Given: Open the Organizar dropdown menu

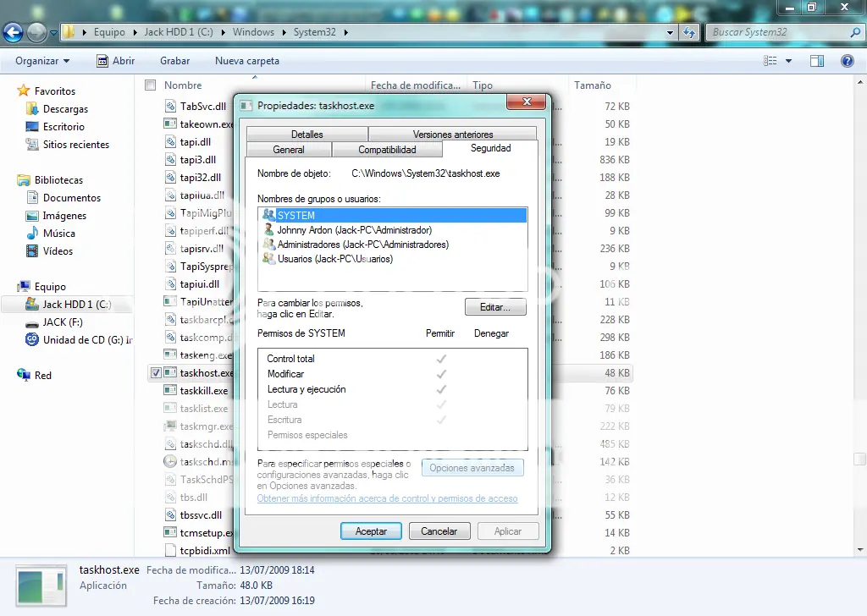Looking at the screenshot, I should click(42, 61).
